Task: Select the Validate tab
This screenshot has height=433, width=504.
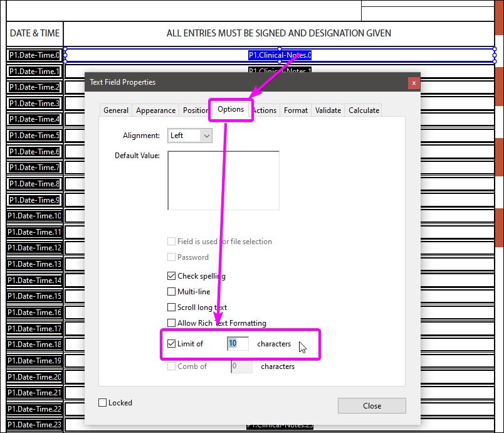Action: tap(328, 110)
